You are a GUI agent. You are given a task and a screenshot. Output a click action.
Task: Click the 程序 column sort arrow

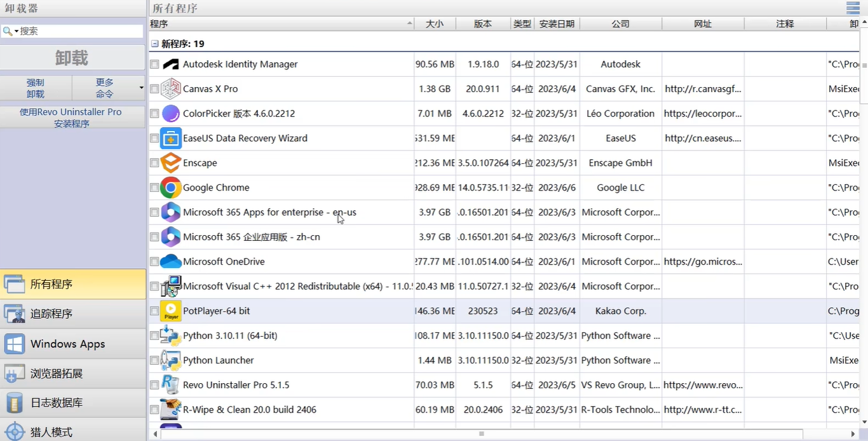pyautogui.click(x=409, y=24)
